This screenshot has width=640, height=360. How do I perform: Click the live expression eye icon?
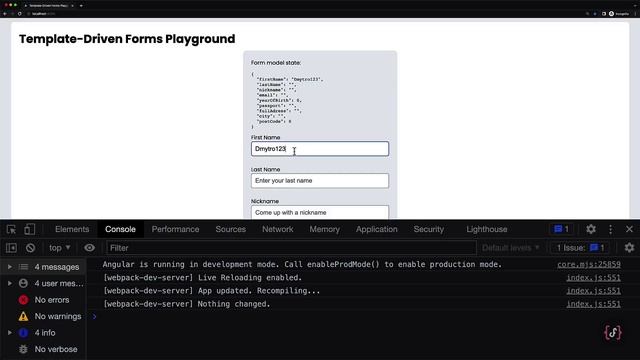[x=89, y=248]
